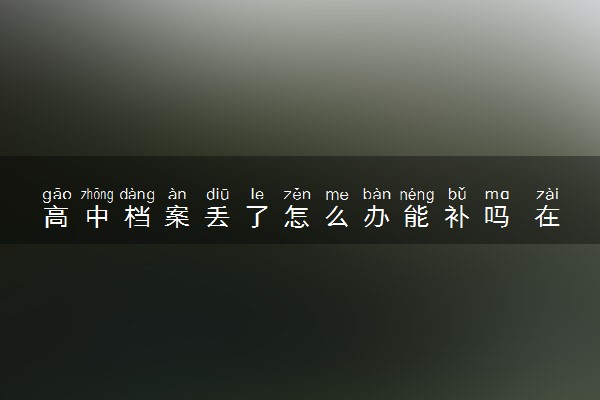Select the pinyin label zài
Image resolution: width=600 pixels, height=400 pixels.
click(548, 194)
